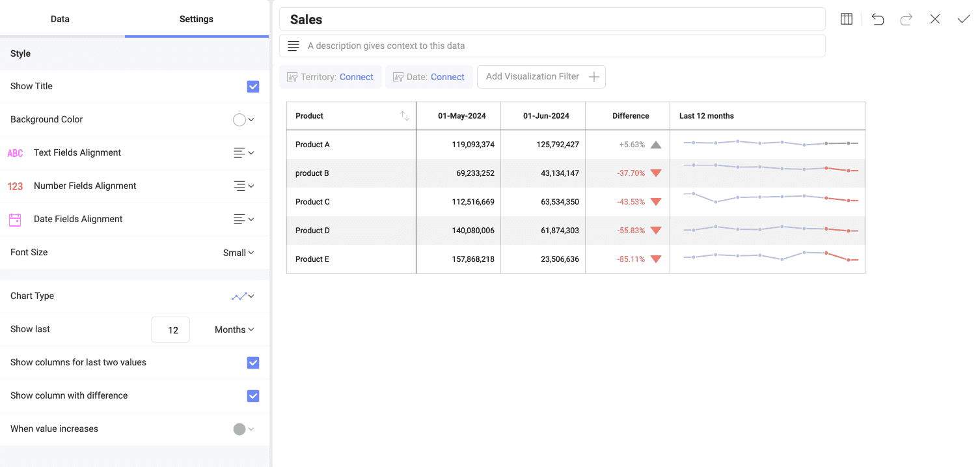This screenshot has height=467, width=980.
Task: Open Date Fields Alignment dropdown
Action: 243,219
